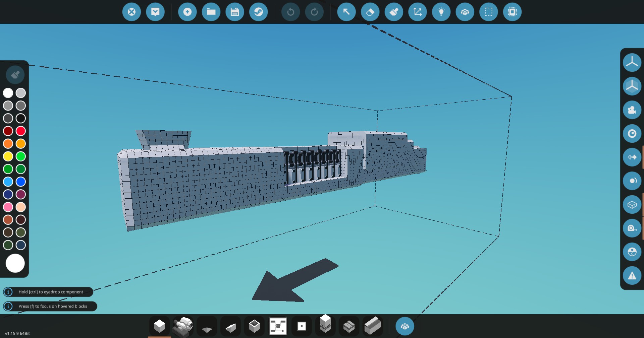Select the flat pyramid block in hotbar
This screenshot has height=338, width=644.
207,326
